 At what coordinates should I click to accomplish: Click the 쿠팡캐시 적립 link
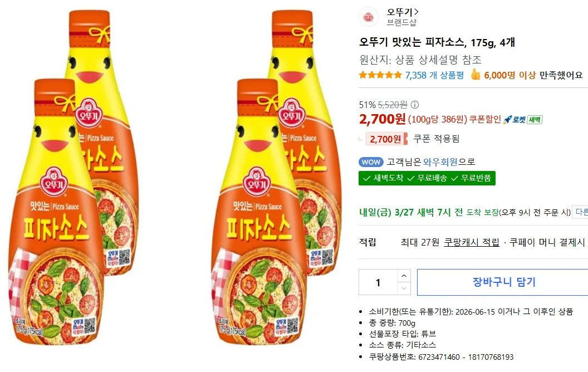pos(471,242)
